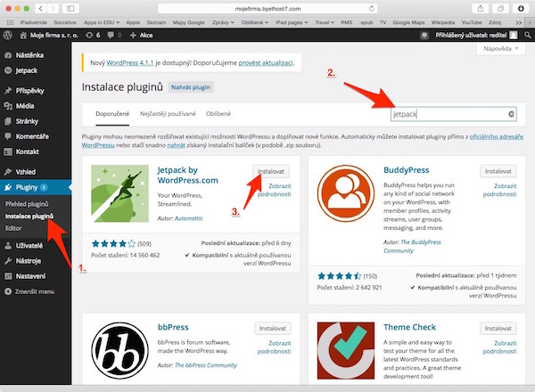Switch to Nejčastěji používané tab
The height and width of the screenshot is (392, 535).
(x=168, y=114)
